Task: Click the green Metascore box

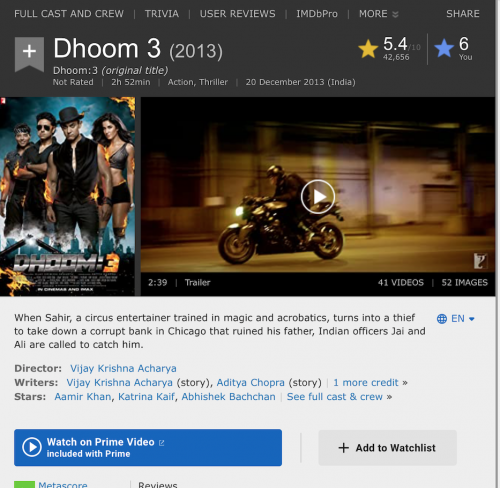Action: (24, 484)
